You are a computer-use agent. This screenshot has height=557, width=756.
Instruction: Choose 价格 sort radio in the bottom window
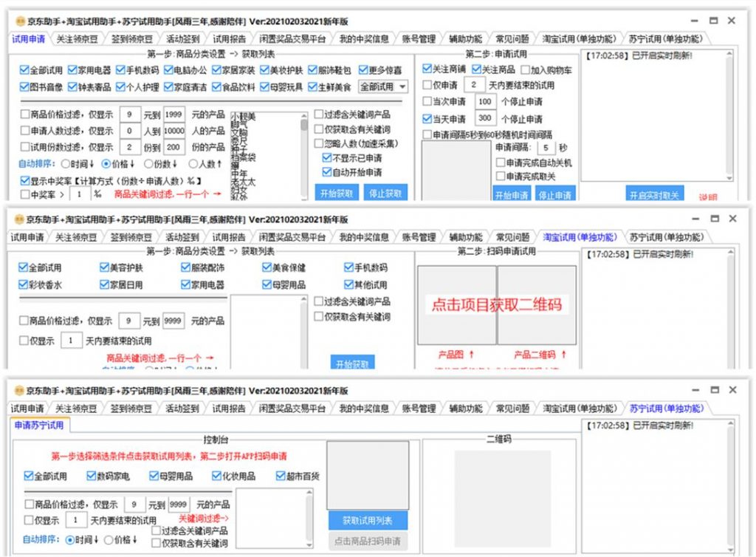(x=109, y=539)
